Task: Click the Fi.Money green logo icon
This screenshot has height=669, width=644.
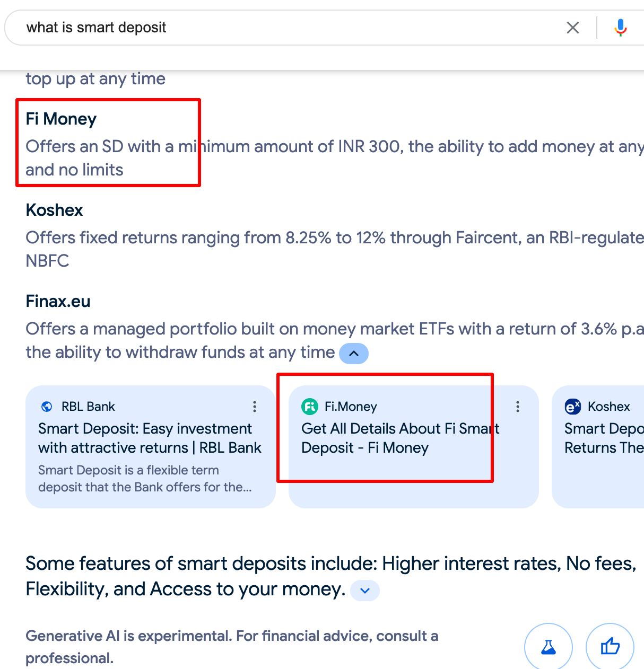Action: 310,407
